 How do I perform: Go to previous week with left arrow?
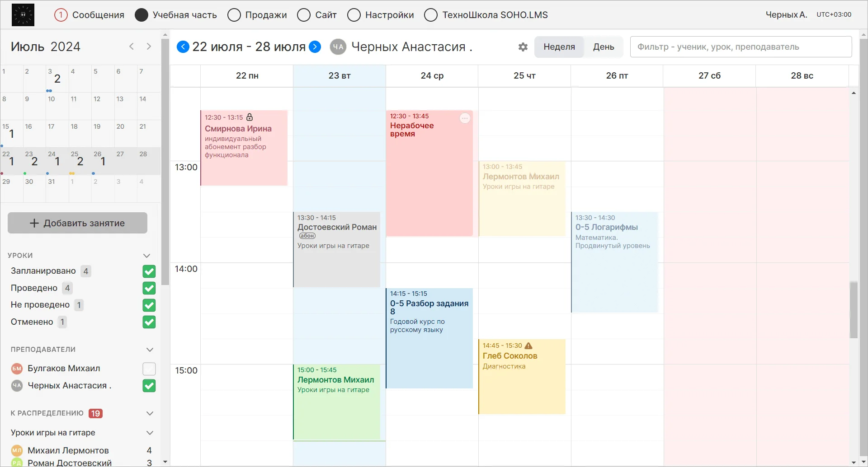(183, 47)
